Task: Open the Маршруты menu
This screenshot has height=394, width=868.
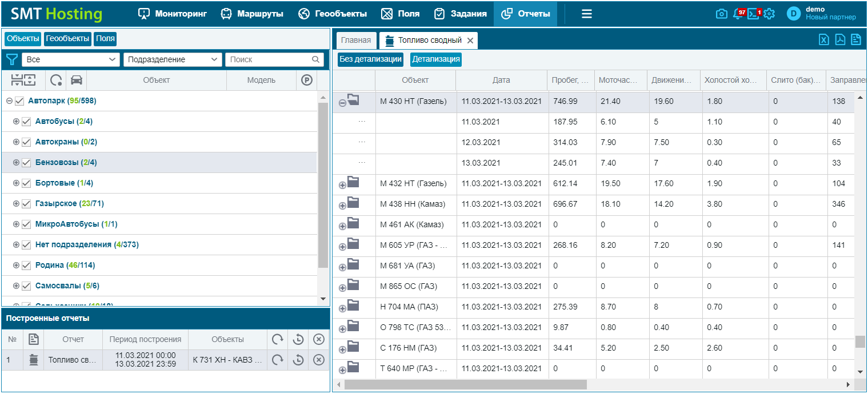Action: pyautogui.click(x=252, y=14)
